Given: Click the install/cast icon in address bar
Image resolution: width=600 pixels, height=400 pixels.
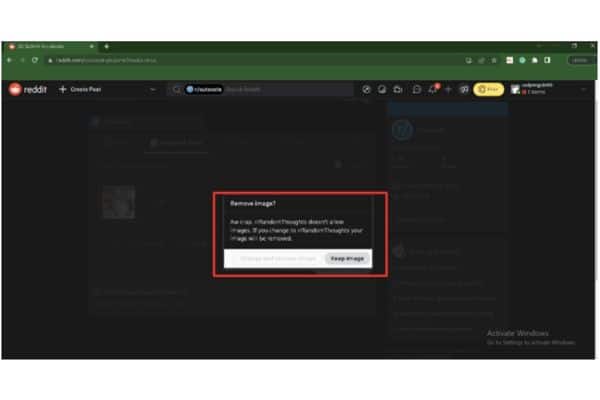Looking at the screenshot, I should tap(469, 60).
